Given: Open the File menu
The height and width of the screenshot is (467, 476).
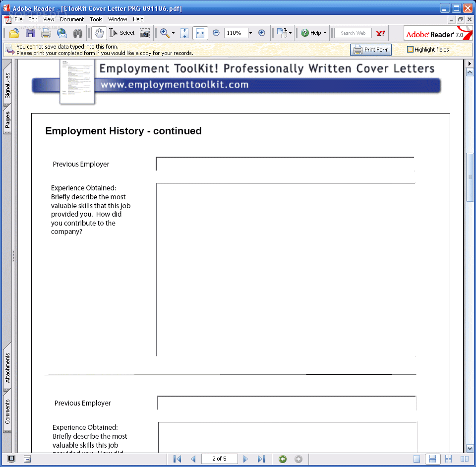Looking at the screenshot, I should [x=18, y=19].
